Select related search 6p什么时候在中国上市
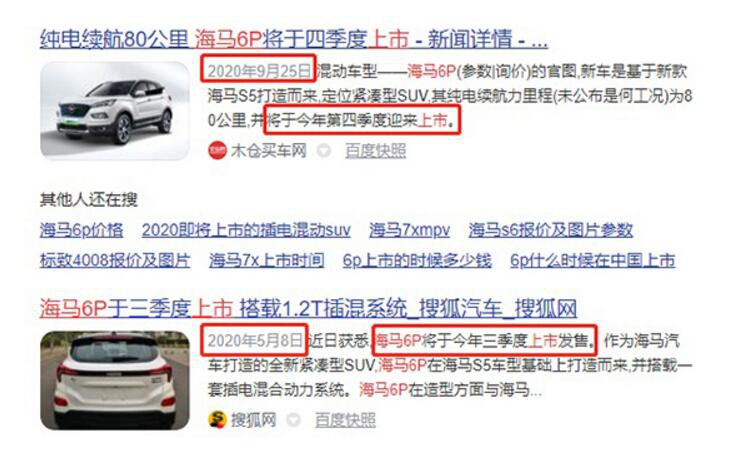Screen dimensions: 738x457 (x=593, y=260)
